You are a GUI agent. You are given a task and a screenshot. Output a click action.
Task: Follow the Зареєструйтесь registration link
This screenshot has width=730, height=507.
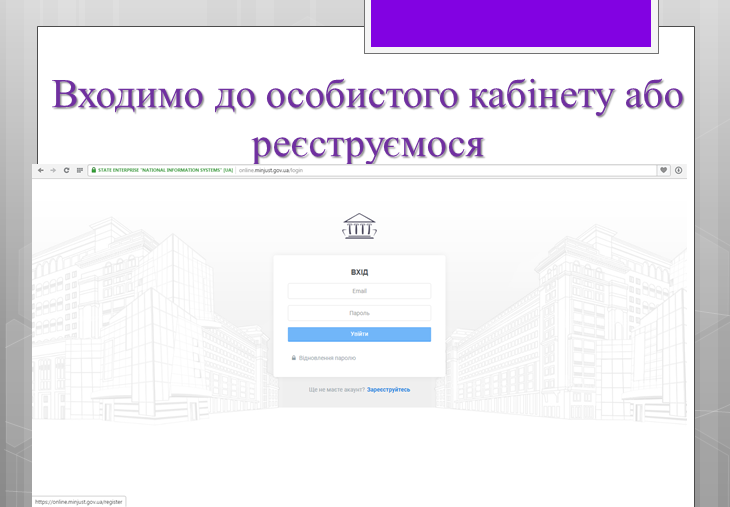[388, 390]
